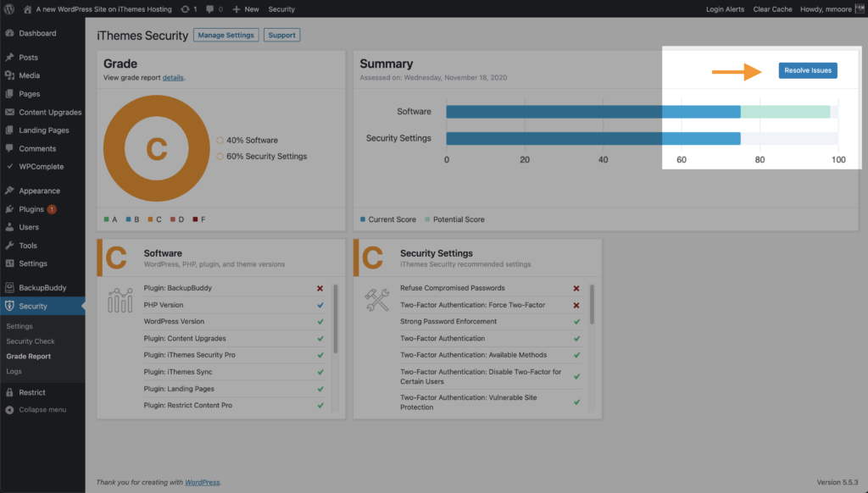
Task: Click the Users person icon
Action: pyautogui.click(x=9, y=227)
